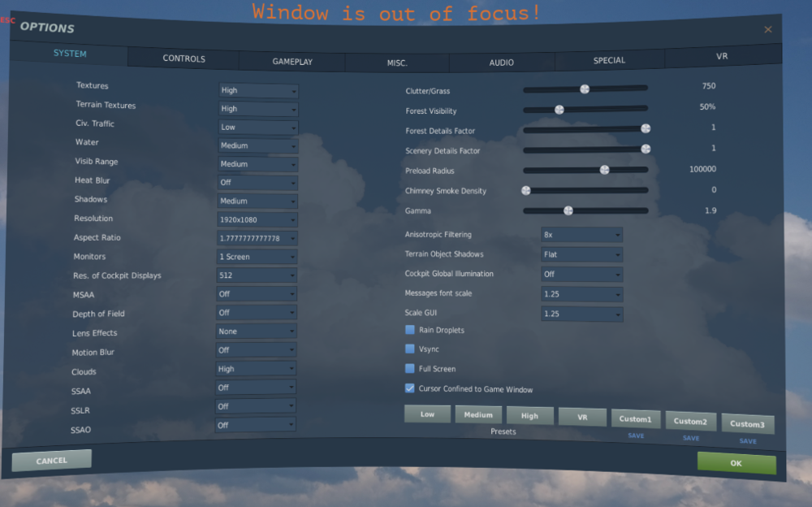Open the Scale GUI dropdown
This screenshot has width=812, height=507.
click(581, 314)
